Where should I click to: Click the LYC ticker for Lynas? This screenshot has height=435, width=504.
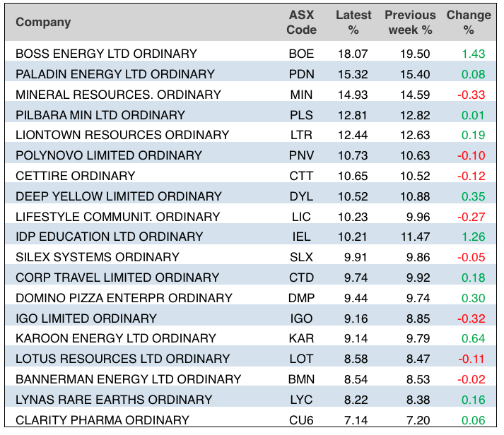[302, 400]
